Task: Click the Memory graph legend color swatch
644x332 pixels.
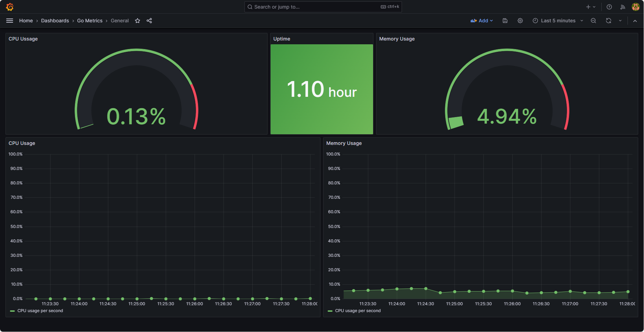Action: coord(330,311)
